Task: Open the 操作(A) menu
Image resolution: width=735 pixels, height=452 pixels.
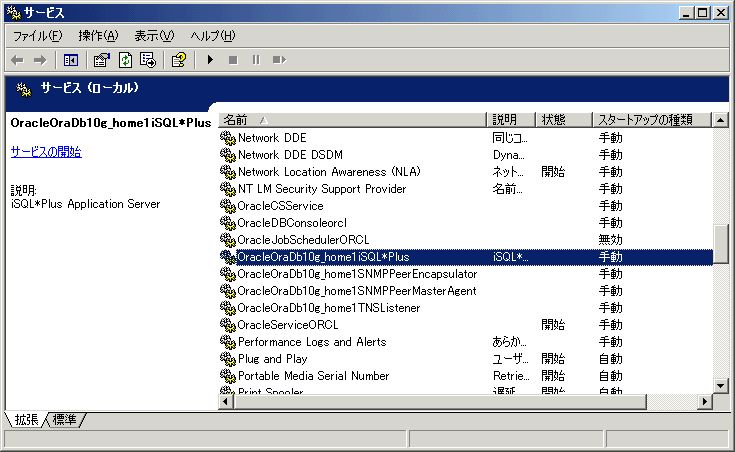Action: point(98,36)
